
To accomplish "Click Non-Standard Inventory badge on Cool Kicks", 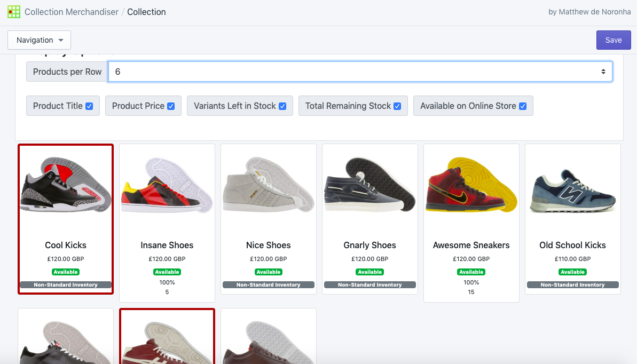I will pyautogui.click(x=66, y=285).
